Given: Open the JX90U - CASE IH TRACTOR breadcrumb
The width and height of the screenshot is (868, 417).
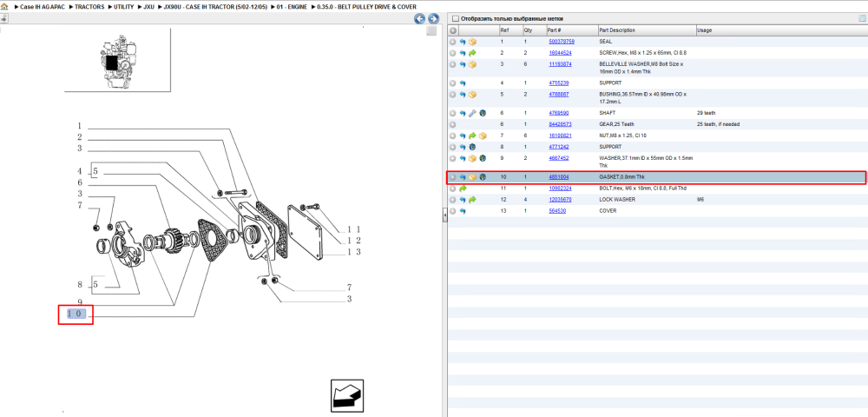Looking at the screenshot, I should point(216,6).
